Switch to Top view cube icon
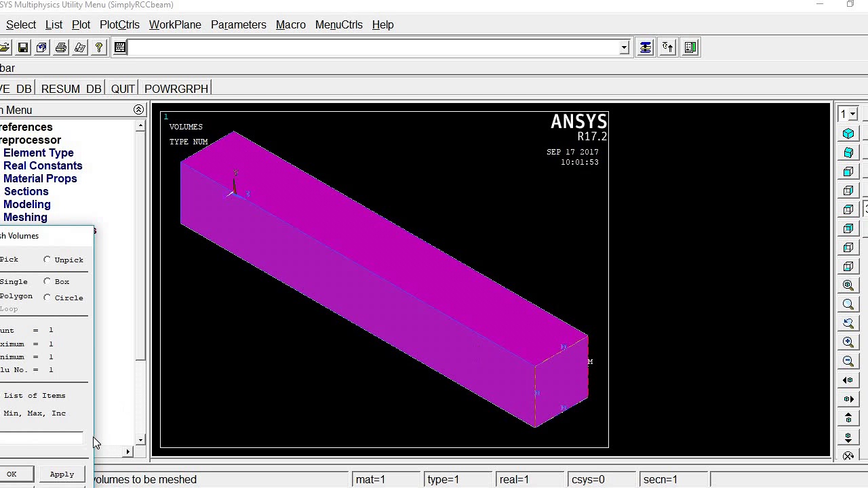 [848, 209]
